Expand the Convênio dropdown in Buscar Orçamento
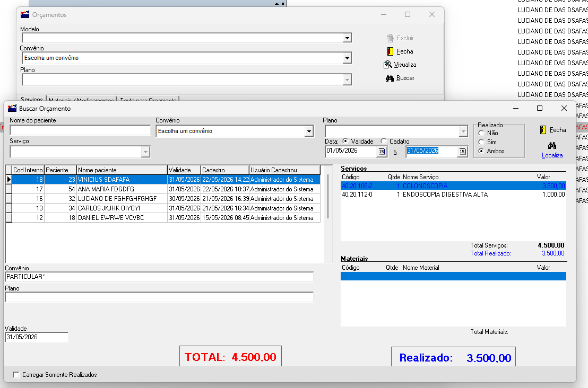The width and height of the screenshot is (588, 388). [x=309, y=131]
